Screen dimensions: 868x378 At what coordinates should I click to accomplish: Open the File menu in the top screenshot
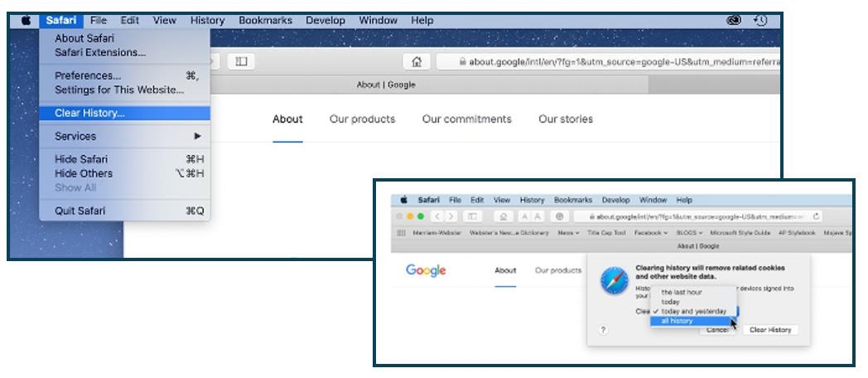[98, 21]
